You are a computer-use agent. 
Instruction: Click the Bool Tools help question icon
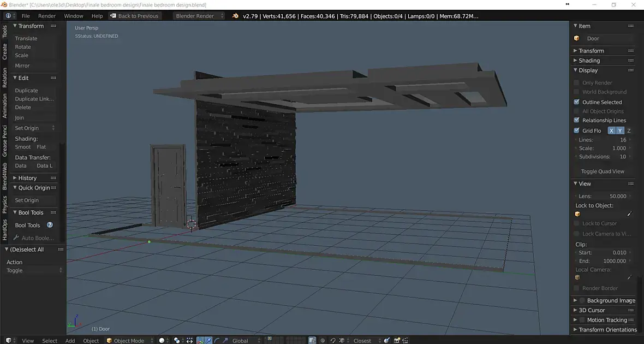click(x=50, y=225)
